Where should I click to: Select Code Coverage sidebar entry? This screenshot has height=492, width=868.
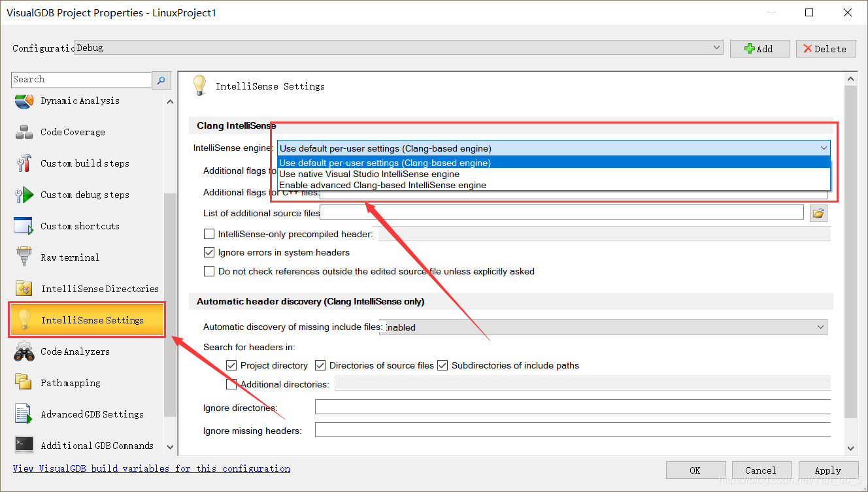73,132
